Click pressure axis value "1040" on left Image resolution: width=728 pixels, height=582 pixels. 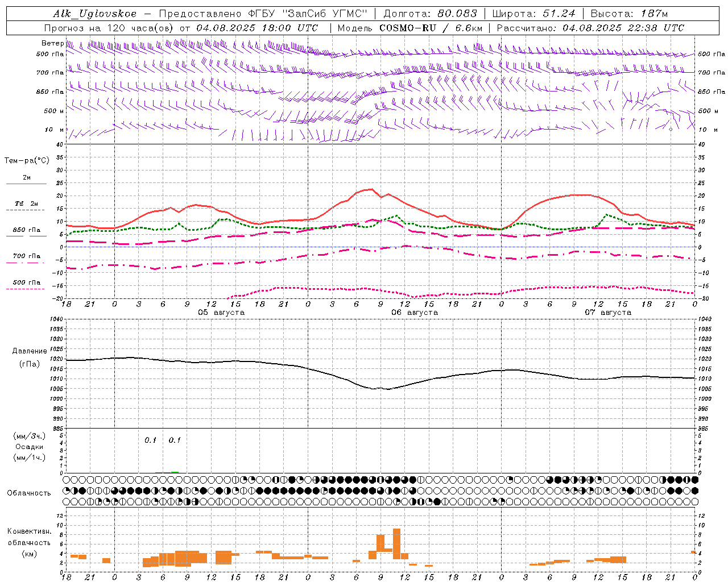tap(56, 319)
